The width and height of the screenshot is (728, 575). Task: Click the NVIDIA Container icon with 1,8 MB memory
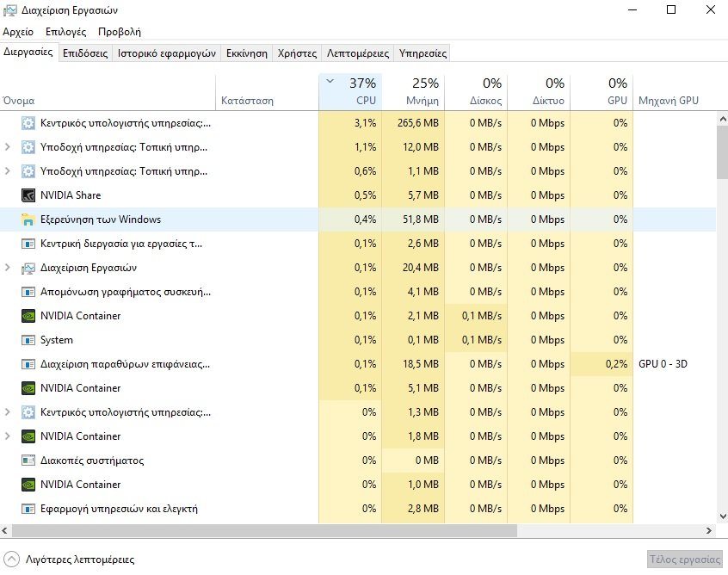click(28, 436)
